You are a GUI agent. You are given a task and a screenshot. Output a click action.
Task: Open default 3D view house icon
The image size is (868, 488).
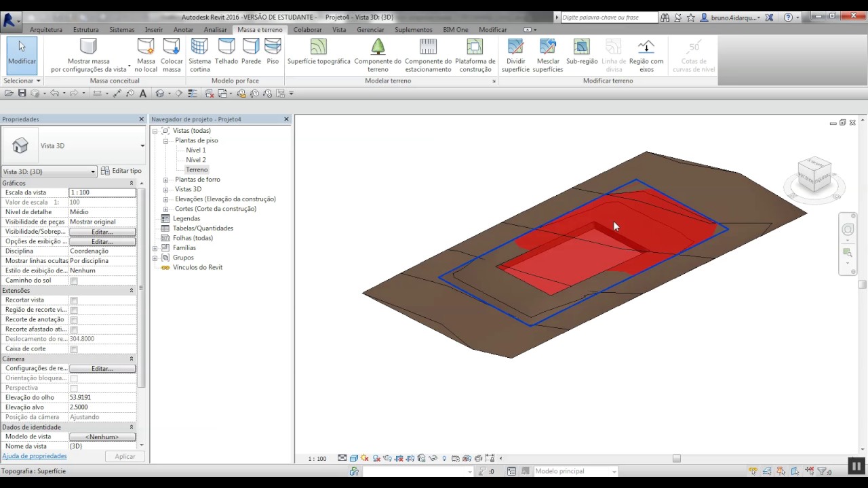pyautogui.click(x=161, y=94)
